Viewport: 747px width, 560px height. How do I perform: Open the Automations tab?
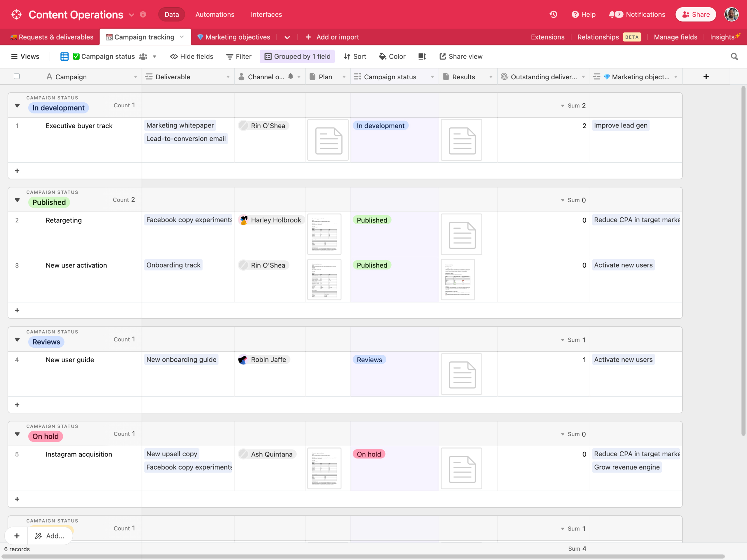click(x=215, y=15)
